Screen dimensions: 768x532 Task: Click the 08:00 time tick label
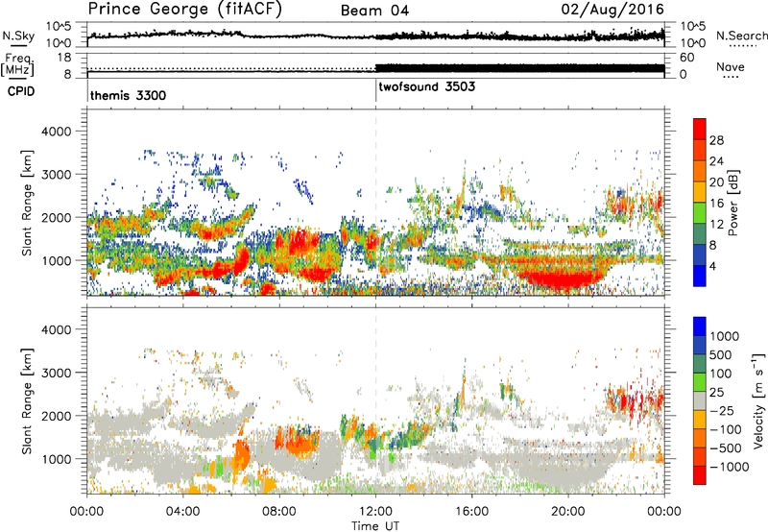[x=279, y=512]
